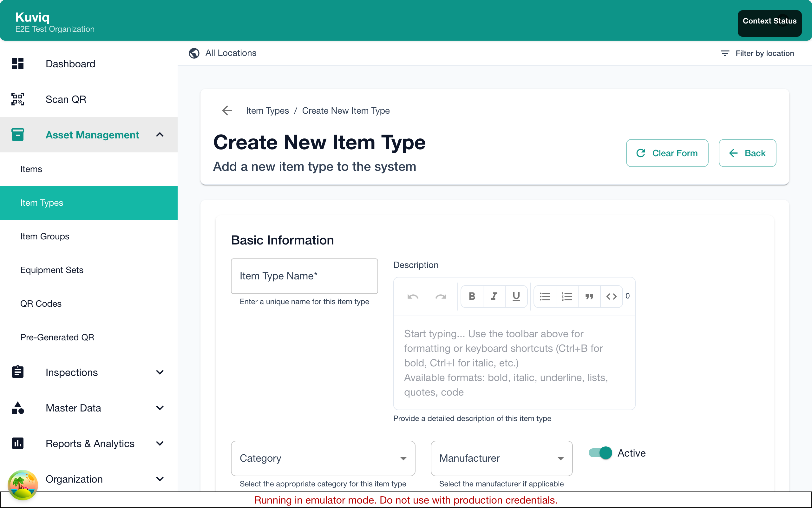Open Item Groups
The image size is (812, 508).
tap(88, 236)
